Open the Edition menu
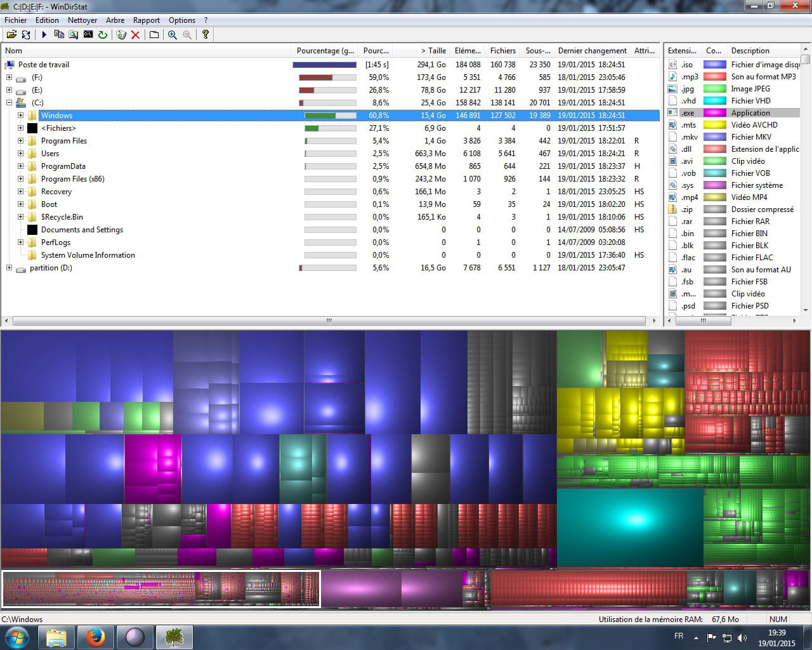 click(47, 20)
